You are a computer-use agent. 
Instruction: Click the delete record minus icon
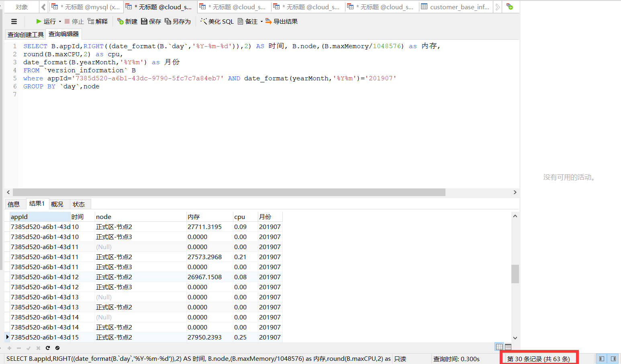pos(19,348)
